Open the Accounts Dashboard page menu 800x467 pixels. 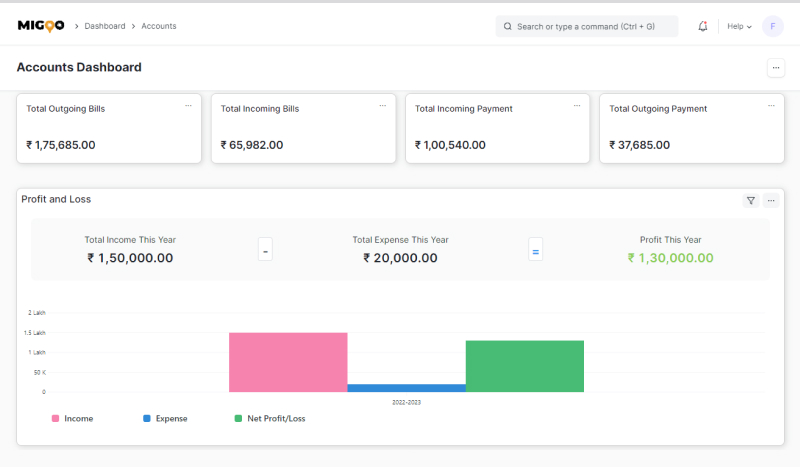(776, 68)
